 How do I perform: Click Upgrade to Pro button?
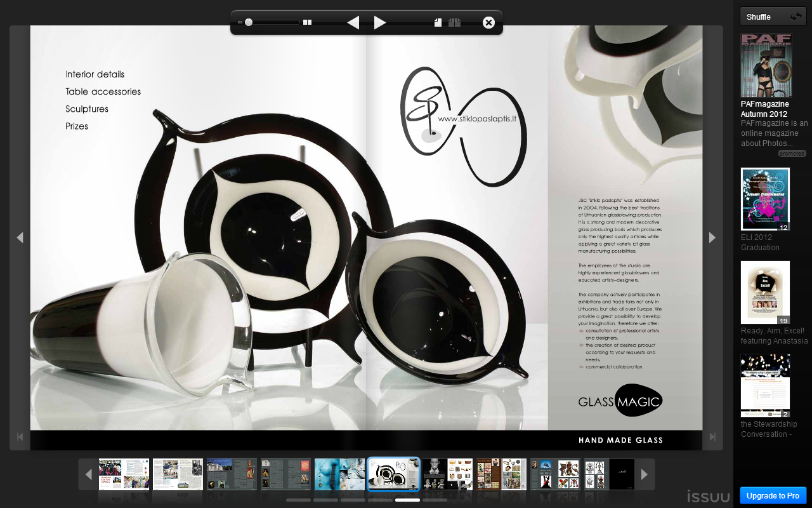773,495
